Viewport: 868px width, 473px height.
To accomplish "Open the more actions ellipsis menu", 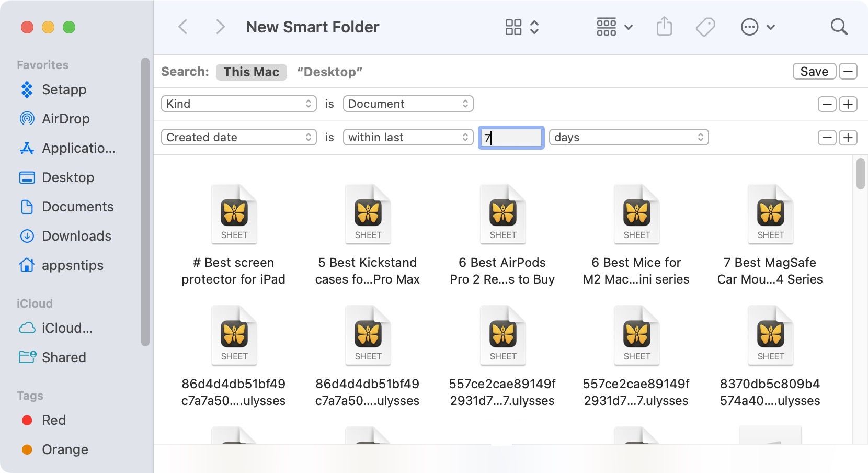I will click(x=757, y=27).
